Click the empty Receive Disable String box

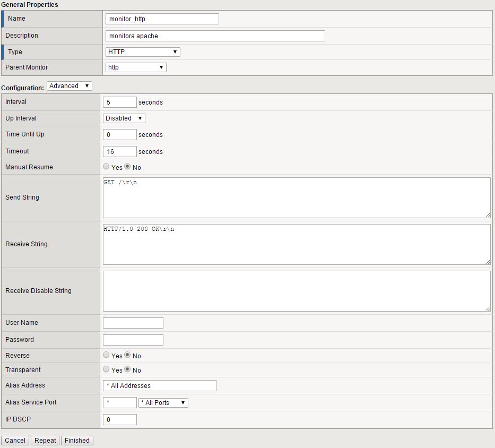click(296, 291)
